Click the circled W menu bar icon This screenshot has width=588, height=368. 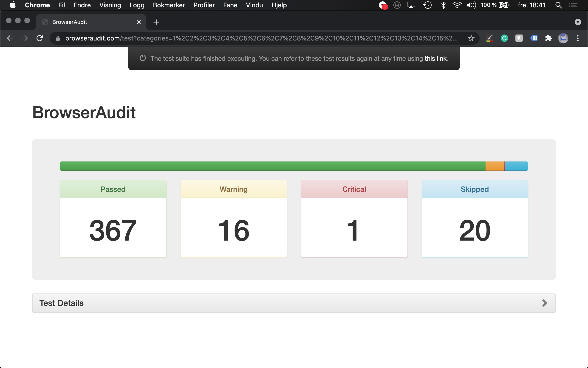tap(397, 5)
